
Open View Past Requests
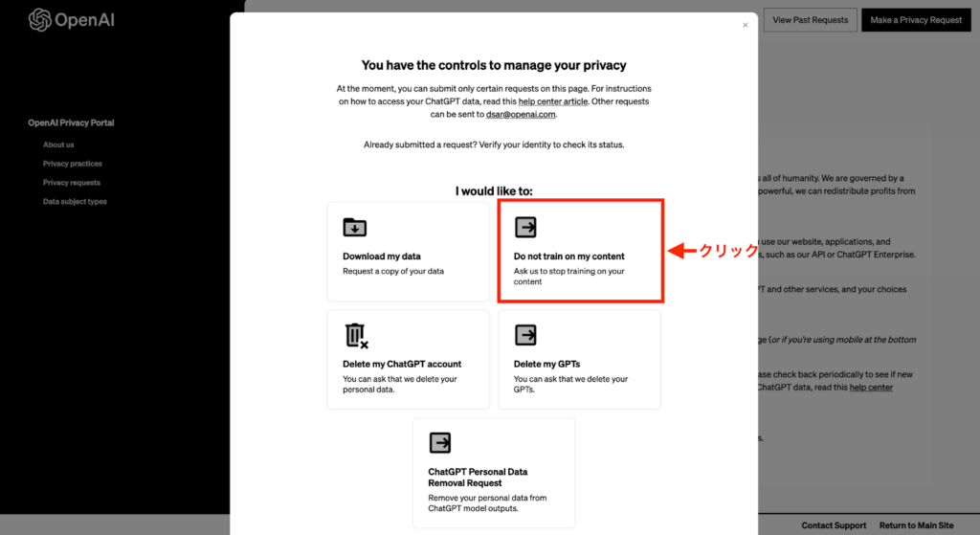[x=809, y=20]
